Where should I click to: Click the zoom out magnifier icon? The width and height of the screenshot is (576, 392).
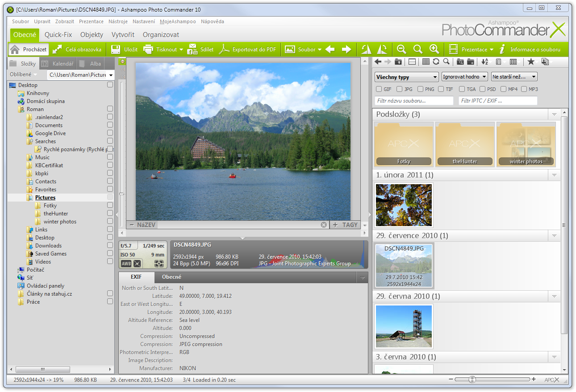point(401,50)
